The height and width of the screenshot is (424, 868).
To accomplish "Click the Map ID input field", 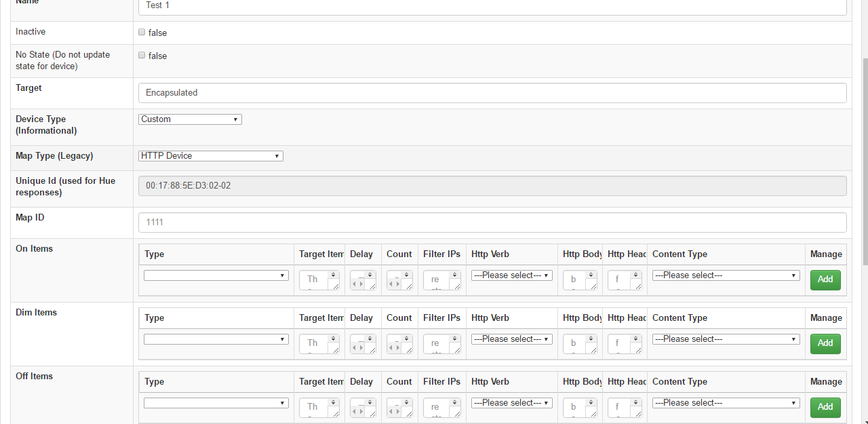I will (492, 223).
